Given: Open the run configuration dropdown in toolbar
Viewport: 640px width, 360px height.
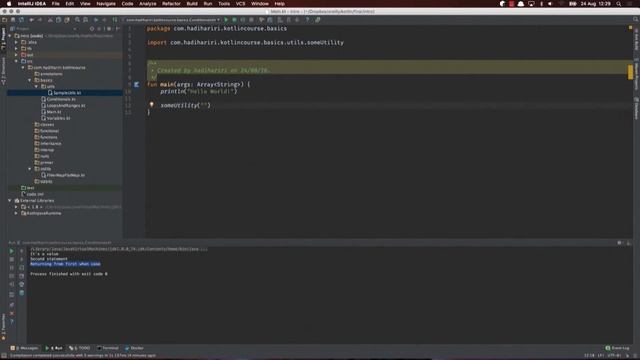Looking at the screenshot, I should (x=172, y=20).
